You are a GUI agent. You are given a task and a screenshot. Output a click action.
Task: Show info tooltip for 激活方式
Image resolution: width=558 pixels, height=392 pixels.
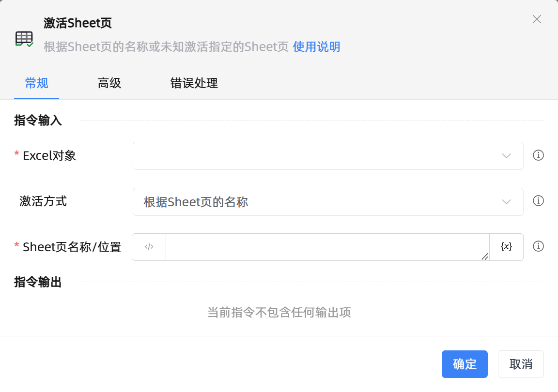point(538,201)
